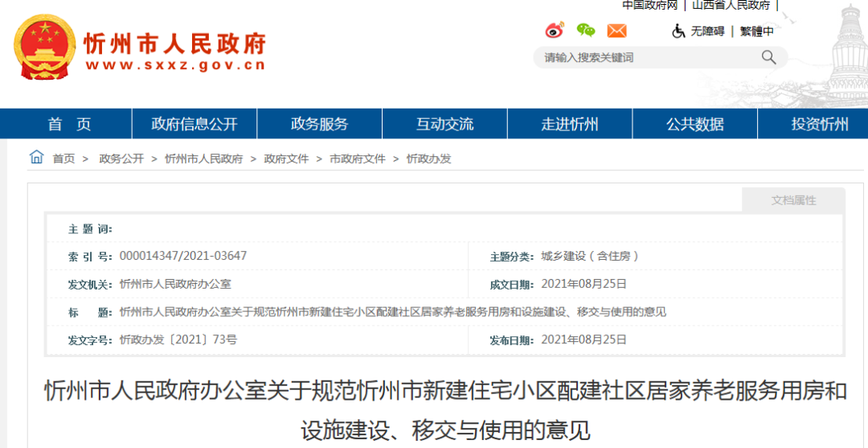Click the search magnifier icon
This screenshot has height=448, width=868.
point(768,57)
